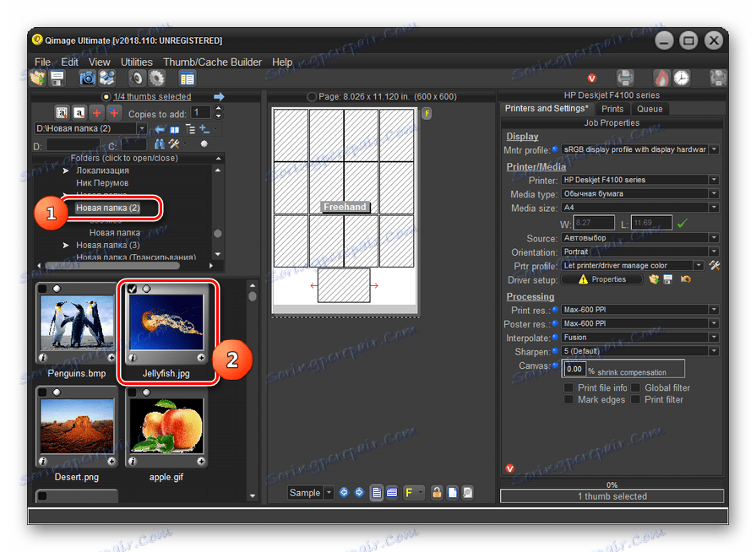Go to the previous page with the left arrow
Screen dimensions: 756x552
[x=344, y=492]
